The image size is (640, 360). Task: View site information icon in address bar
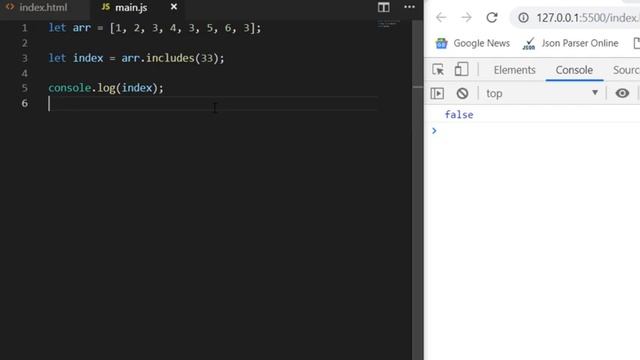pos(523,18)
